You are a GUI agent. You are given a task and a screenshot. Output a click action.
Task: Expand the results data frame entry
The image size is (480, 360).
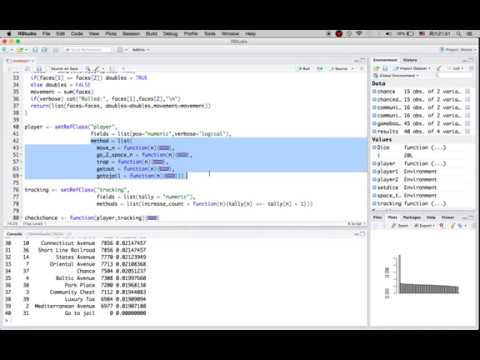[x=375, y=131]
